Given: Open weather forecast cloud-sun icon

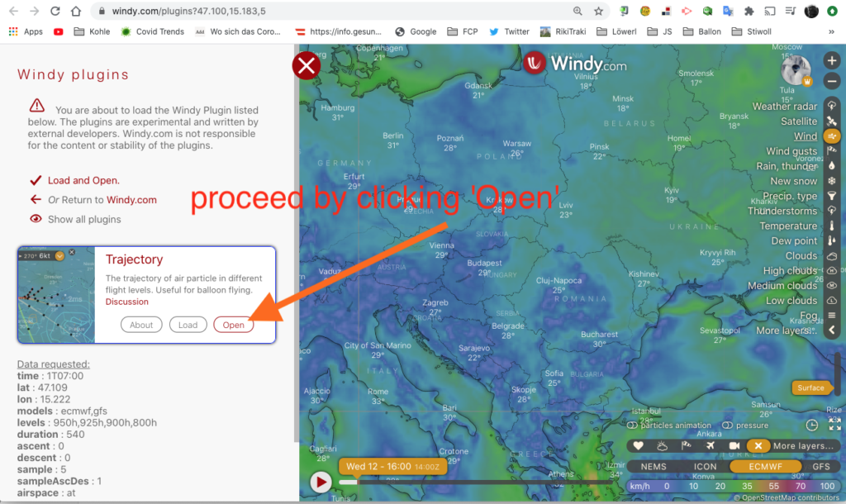Looking at the screenshot, I should tap(662, 445).
